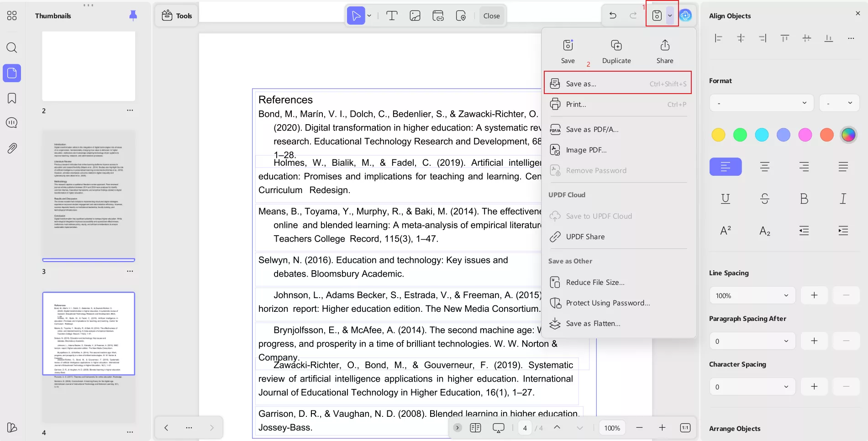
Task: Toggle italic text formatting
Action: (843, 199)
